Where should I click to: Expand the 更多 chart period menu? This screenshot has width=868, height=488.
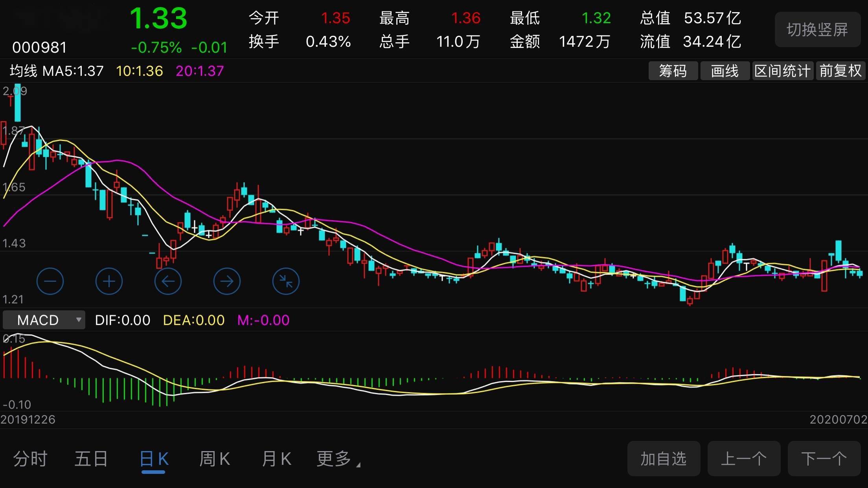[x=338, y=459]
